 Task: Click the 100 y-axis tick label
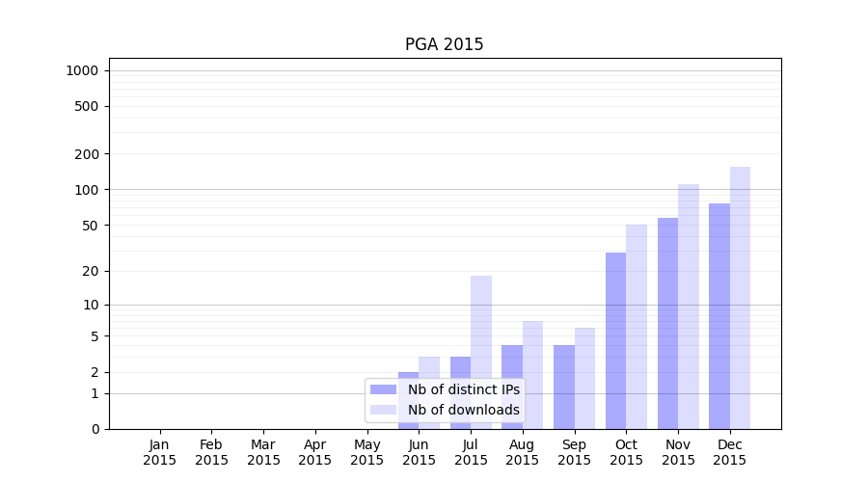(x=86, y=190)
